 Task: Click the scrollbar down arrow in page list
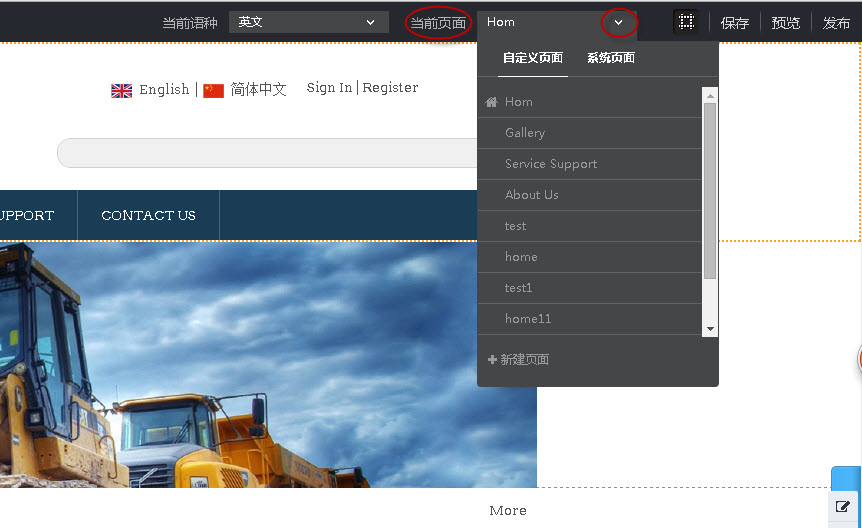click(710, 329)
